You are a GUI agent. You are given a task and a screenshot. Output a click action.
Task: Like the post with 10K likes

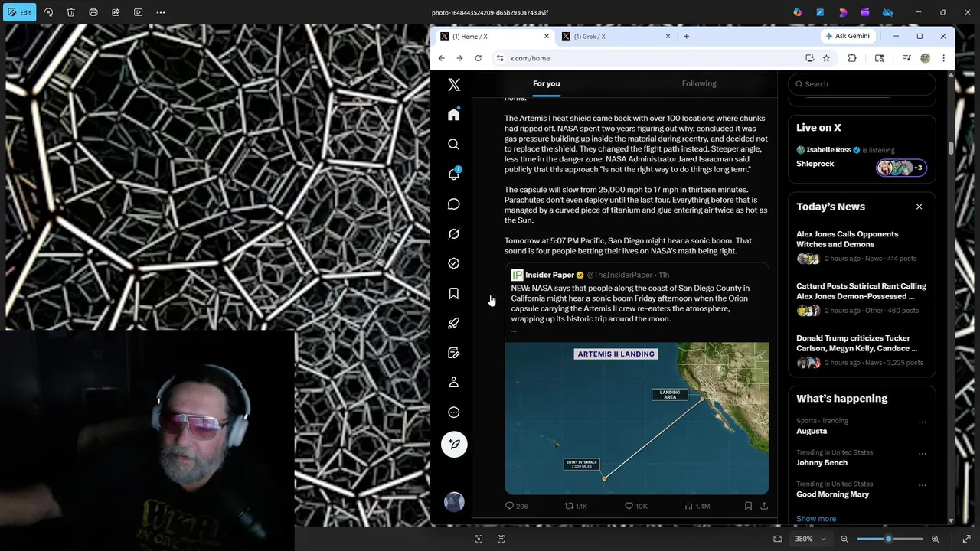pos(635,506)
